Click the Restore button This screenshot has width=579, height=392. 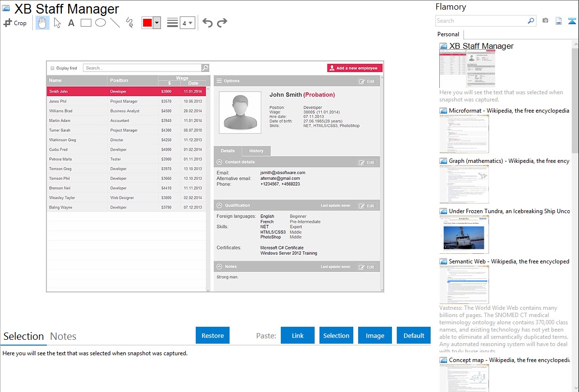[212, 335]
